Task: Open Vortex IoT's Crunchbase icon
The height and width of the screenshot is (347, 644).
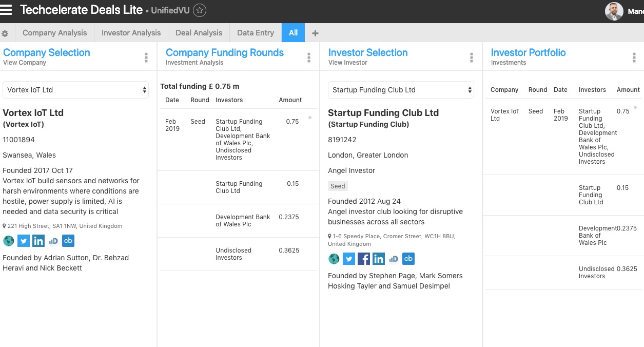Action: pyautogui.click(x=68, y=241)
